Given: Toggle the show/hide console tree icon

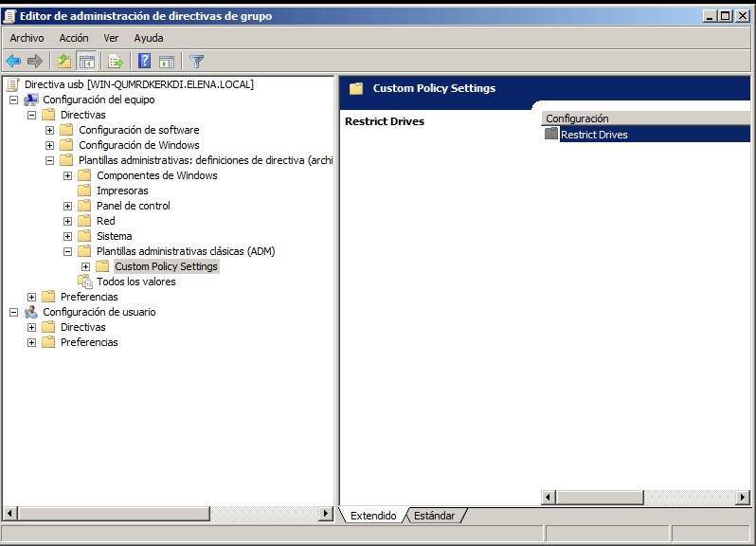Looking at the screenshot, I should pos(86,62).
